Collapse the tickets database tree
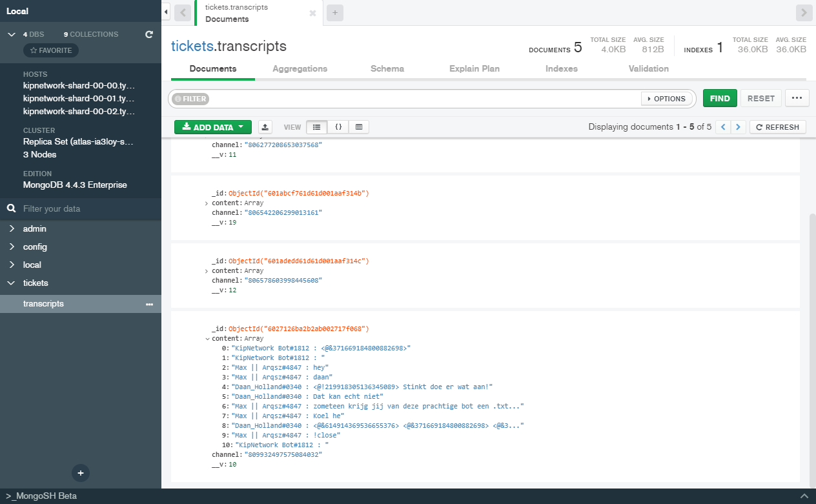This screenshot has height=504, width=816. click(x=12, y=283)
